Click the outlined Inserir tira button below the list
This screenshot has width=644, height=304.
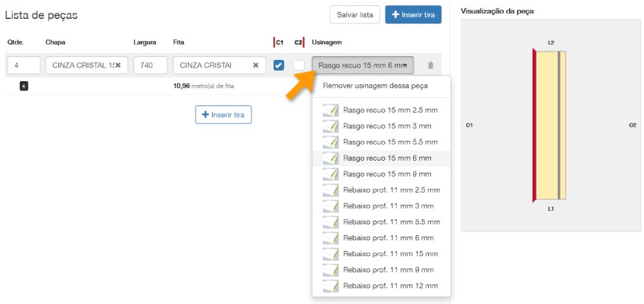point(223,114)
